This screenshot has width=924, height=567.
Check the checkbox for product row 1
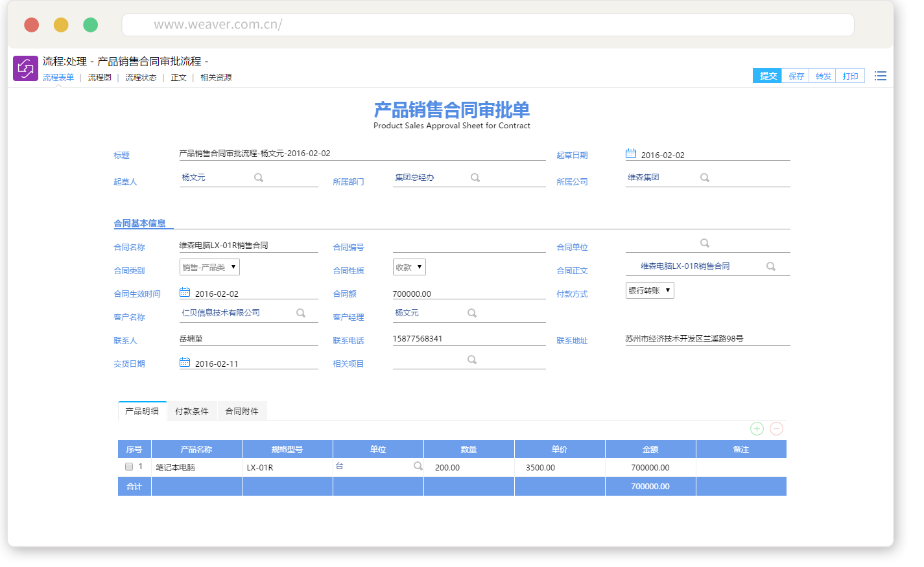[x=129, y=467]
